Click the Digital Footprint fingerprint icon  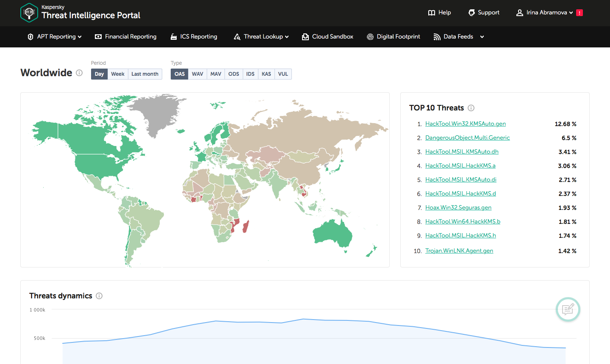[370, 37]
